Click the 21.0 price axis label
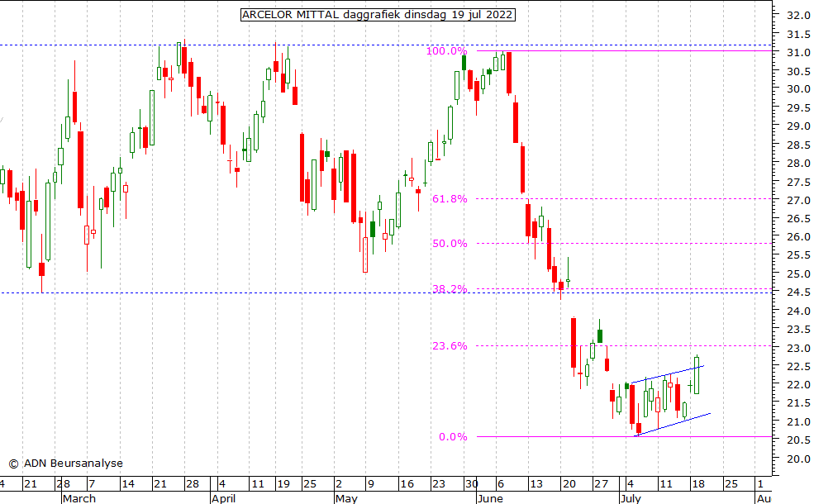The height and width of the screenshot is (504, 814). point(798,421)
